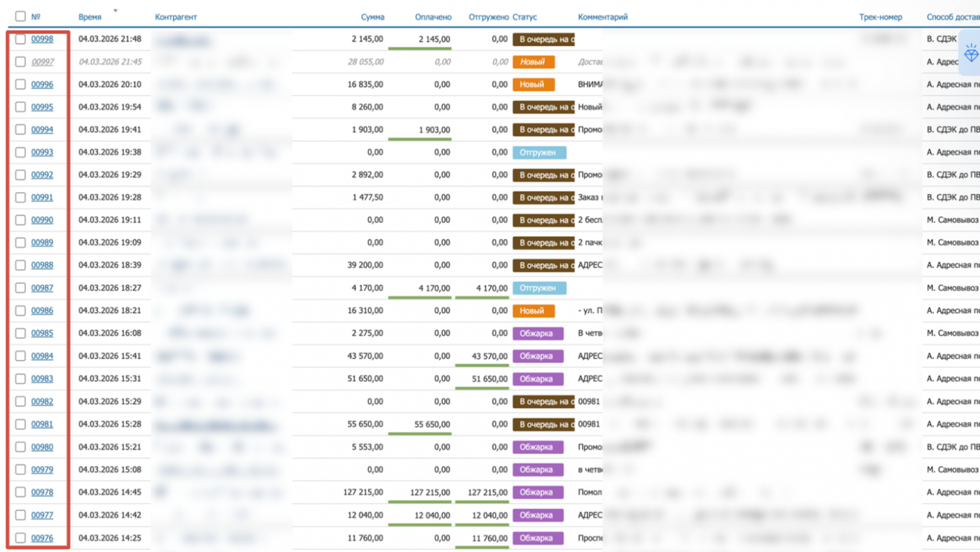The image size is (980, 552).
Task: Open order 00996 link
Action: pos(42,84)
